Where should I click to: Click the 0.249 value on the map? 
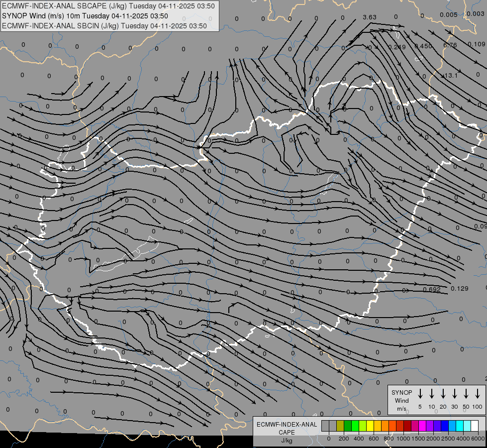pyautogui.click(x=397, y=47)
